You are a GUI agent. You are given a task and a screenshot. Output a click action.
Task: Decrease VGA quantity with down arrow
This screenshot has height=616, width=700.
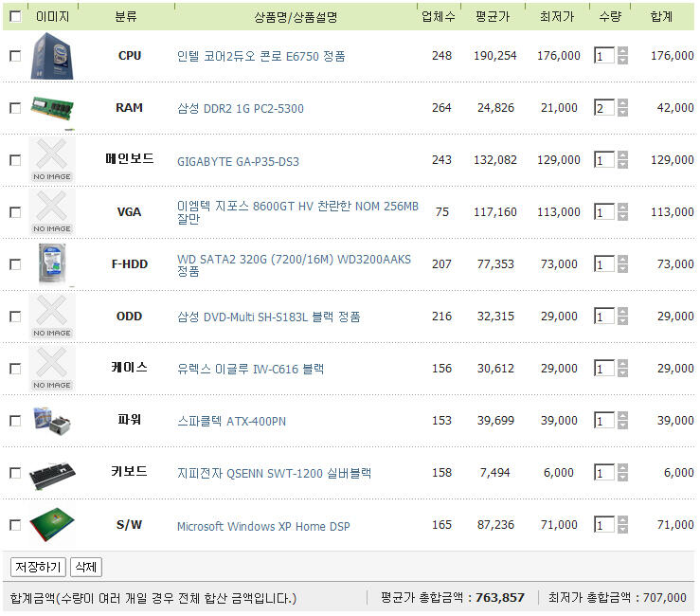622,217
